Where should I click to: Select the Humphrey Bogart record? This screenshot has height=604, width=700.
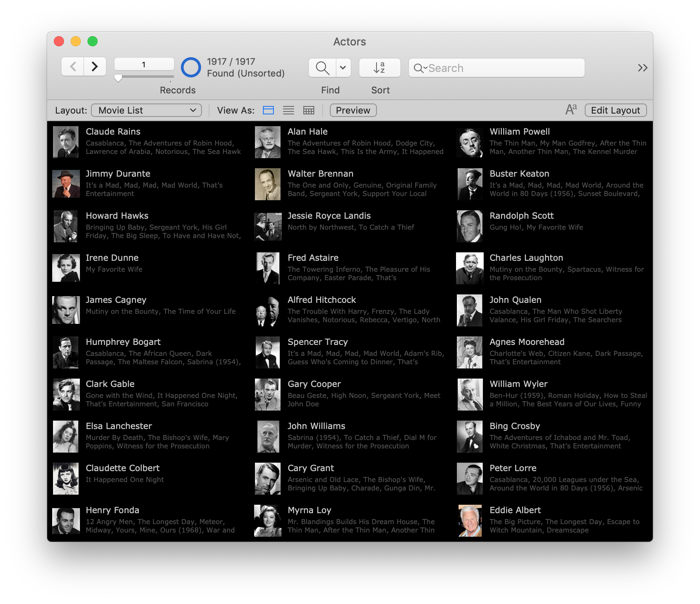tap(123, 342)
